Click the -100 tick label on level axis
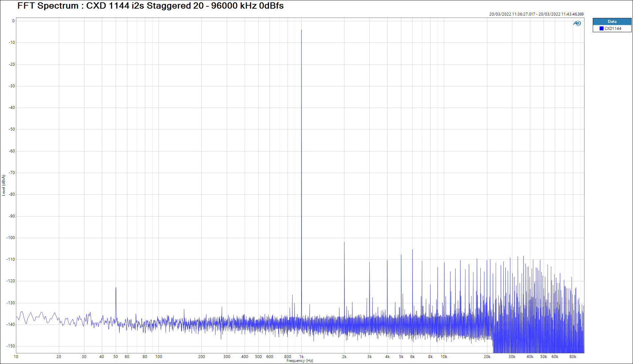Image resolution: width=633 pixels, height=364 pixels. (11, 238)
